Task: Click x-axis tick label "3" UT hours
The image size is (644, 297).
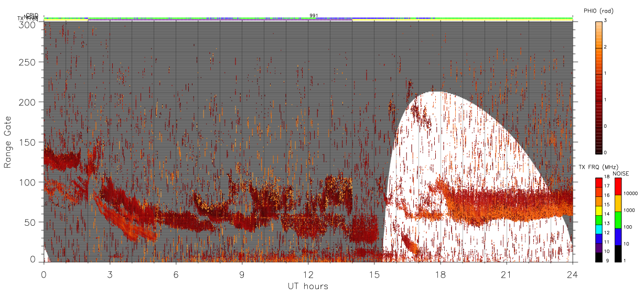Action: [x=110, y=274]
